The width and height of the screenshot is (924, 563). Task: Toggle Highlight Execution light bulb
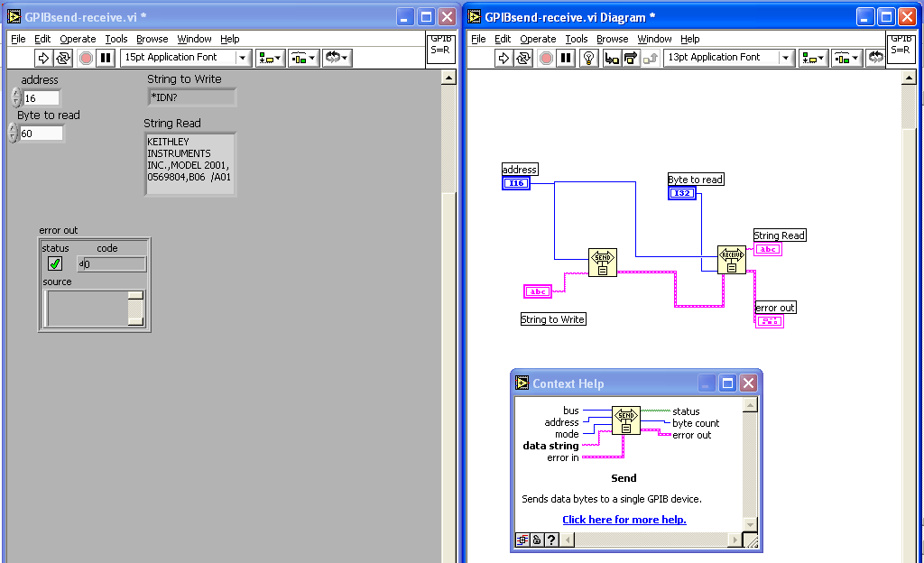pos(588,58)
